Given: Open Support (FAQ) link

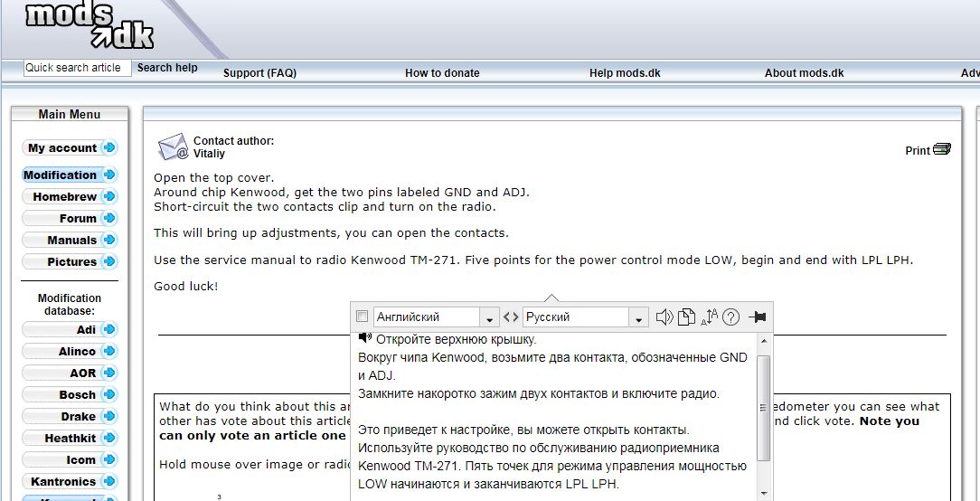Looking at the screenshot, I should pos(260,72).
